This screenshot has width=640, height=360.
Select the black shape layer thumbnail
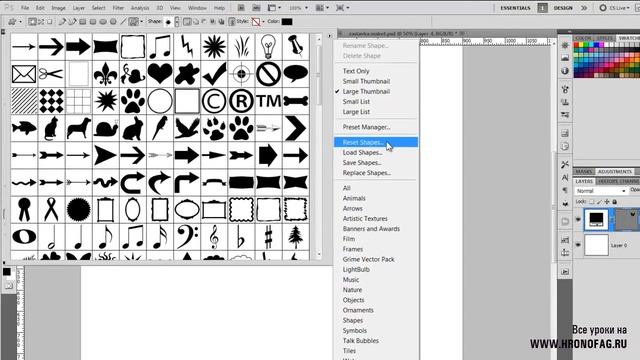tap(596, 219)
